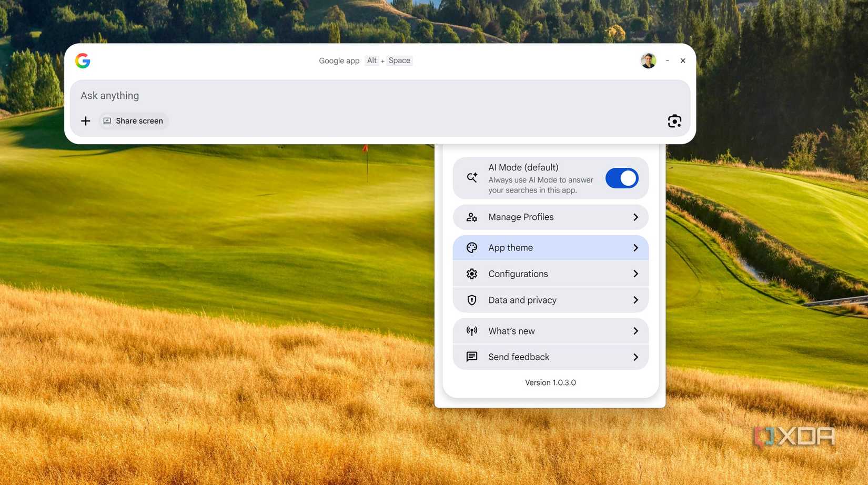The width and height of the screenshot is (868, 485).
Task: Open the user profile avatar
Action: click(x=648, y=60)
